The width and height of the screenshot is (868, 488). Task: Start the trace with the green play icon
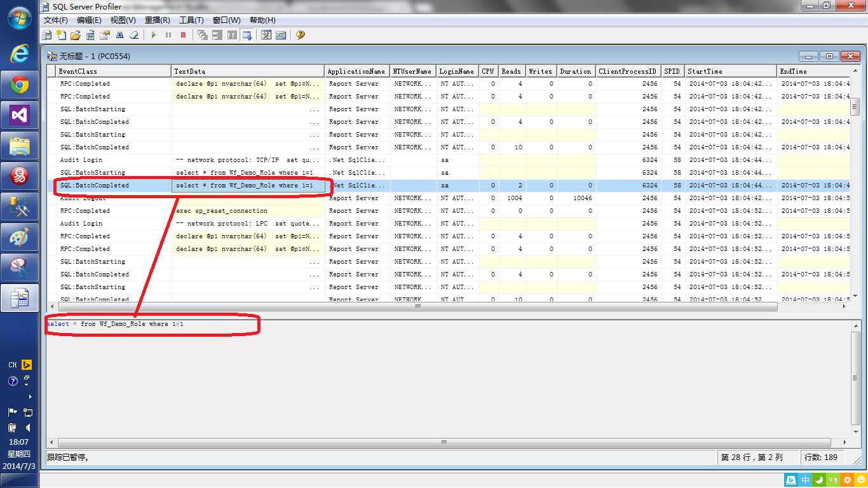(154, 35)
